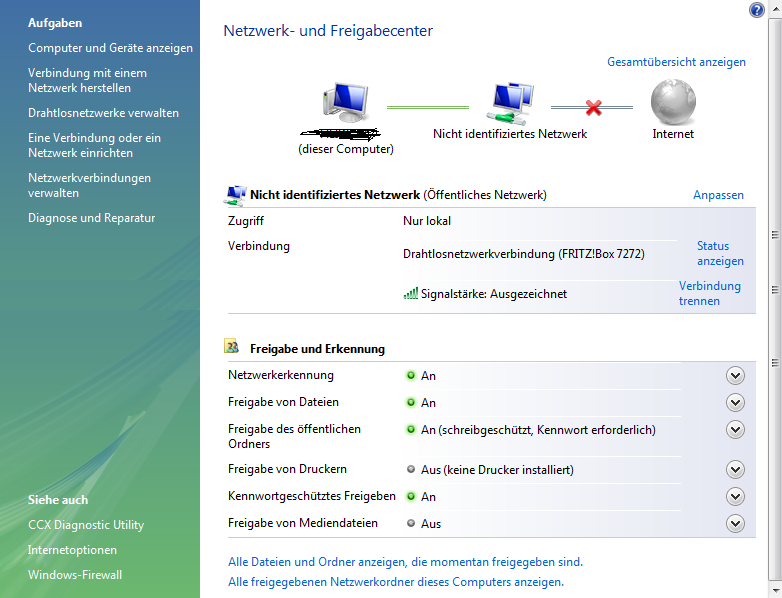The height and width of the screenshot is (598, 782).
Task: Click the 'Freigabe von Mediendateien' row label
Action: point(303,523)
